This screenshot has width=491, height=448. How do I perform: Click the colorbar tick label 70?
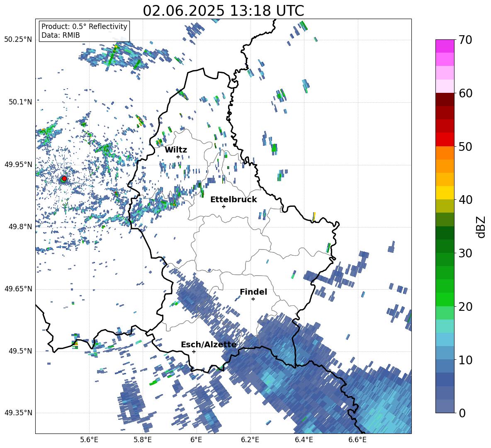coord(465,40)
